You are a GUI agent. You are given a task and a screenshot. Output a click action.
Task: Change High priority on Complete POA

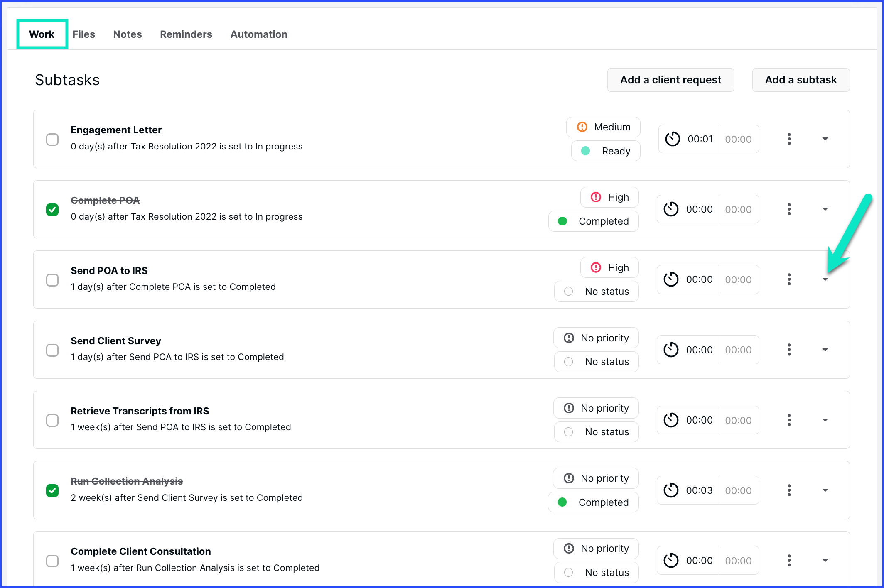tap(609, 197)
